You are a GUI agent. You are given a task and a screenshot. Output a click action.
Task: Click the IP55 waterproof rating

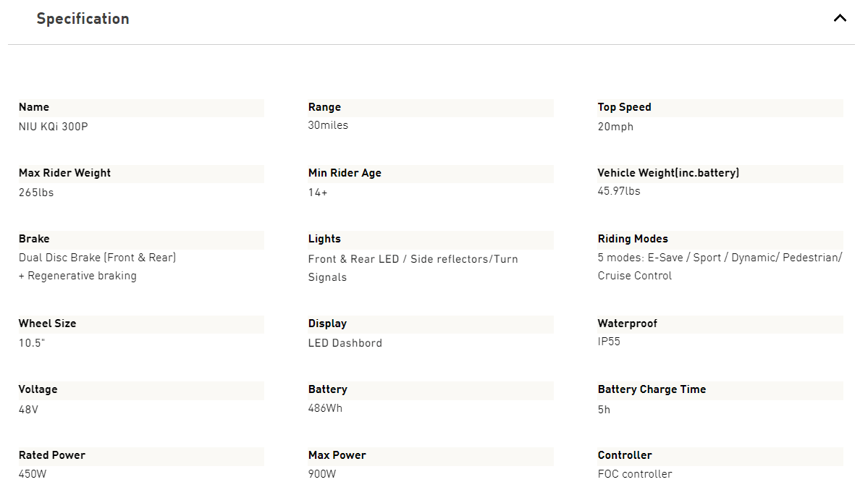pos(609,342)
